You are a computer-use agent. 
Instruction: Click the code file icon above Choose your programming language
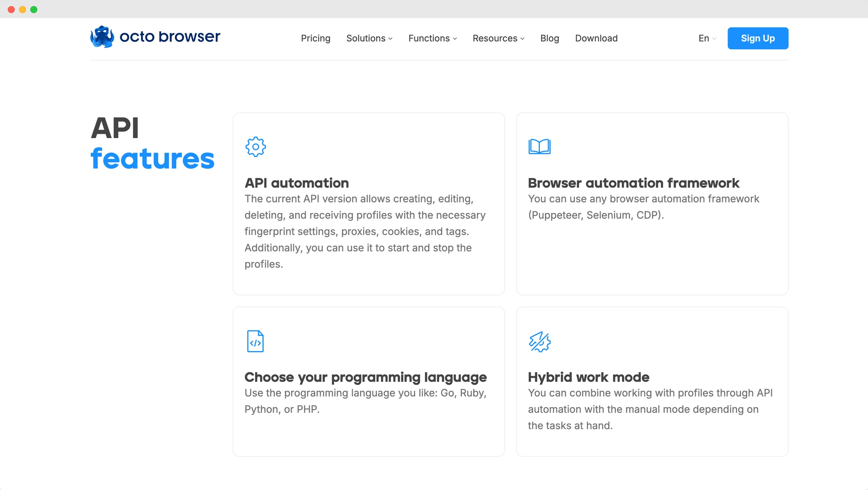[x=255, y=341]
